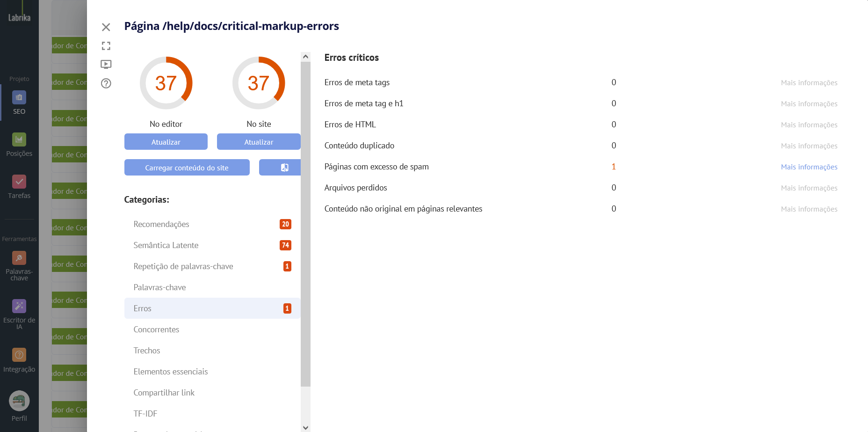
Task: Open Mais informações for spam pages
Action: [x=809, y=167]
